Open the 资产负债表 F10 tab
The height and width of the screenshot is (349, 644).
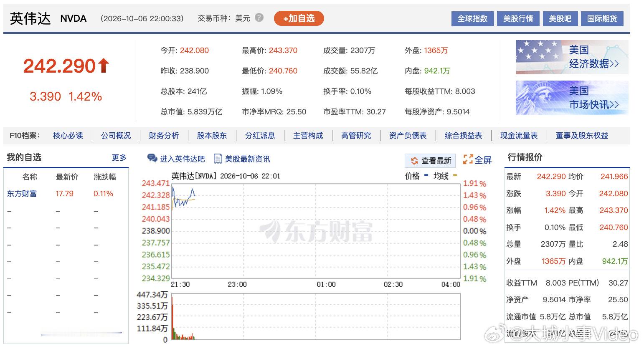[x=408, y=136]
